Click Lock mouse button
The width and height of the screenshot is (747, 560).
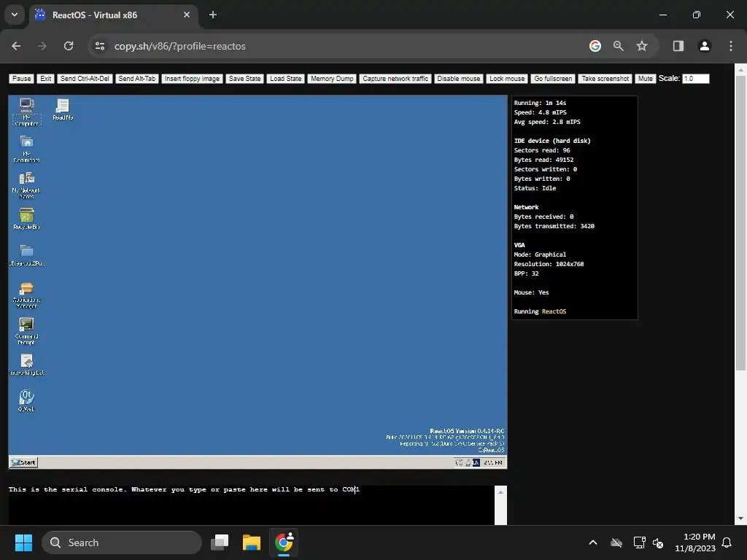pyautogui.click(x=507, y=79)
